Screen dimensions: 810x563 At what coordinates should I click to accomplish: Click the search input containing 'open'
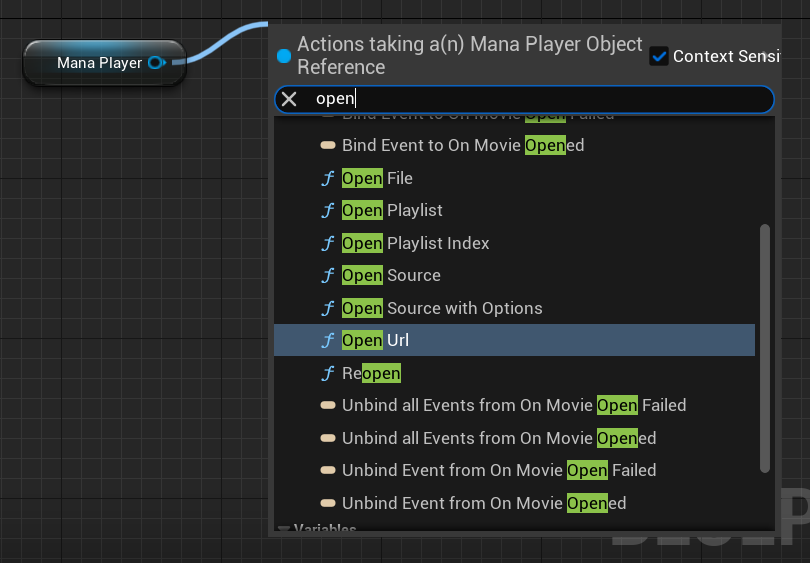tap(524, 99)
